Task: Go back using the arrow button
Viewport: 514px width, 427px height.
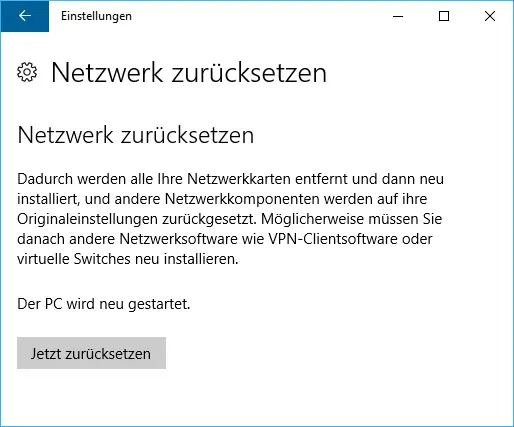Action: click(x=25, y=16)
